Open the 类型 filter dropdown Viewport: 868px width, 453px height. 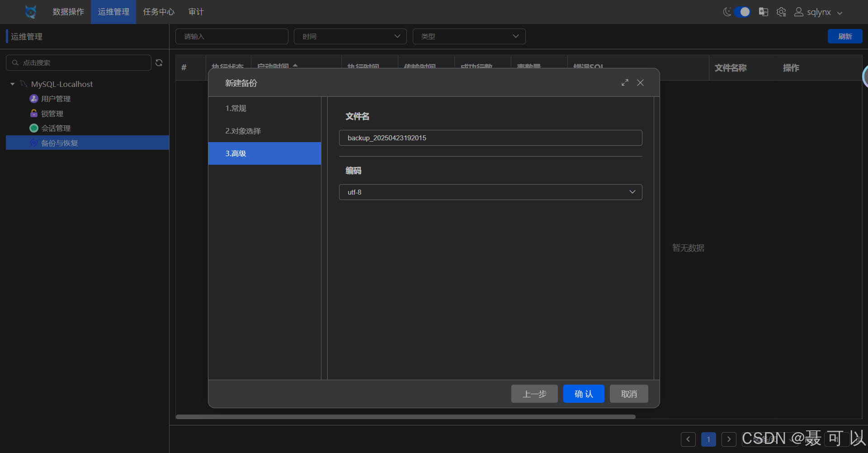(469, 36)
